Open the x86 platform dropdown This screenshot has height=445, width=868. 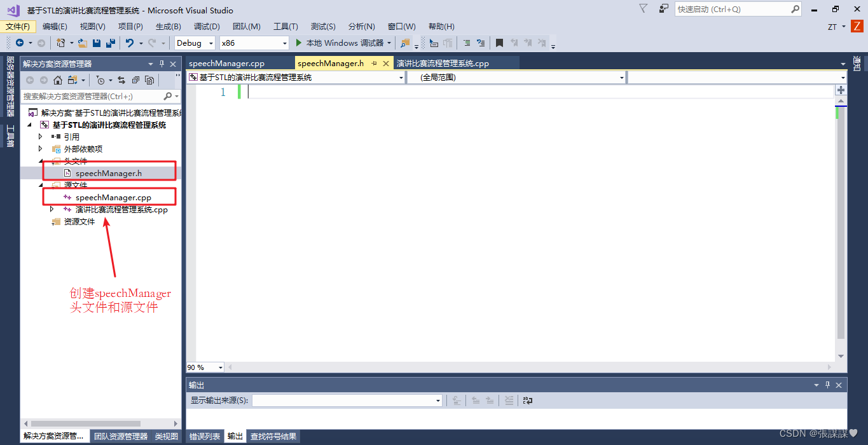click(254, 43)
